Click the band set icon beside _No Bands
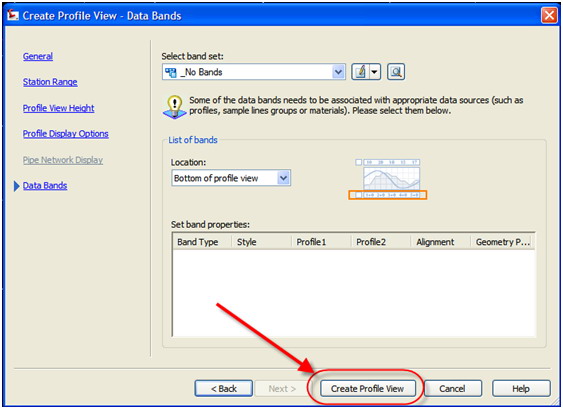 (171, 72)
